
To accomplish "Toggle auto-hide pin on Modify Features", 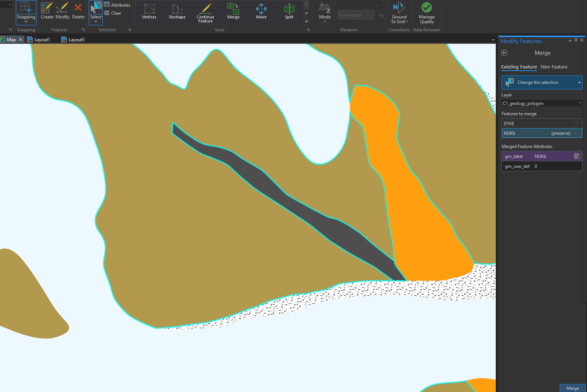I will 576,40.
